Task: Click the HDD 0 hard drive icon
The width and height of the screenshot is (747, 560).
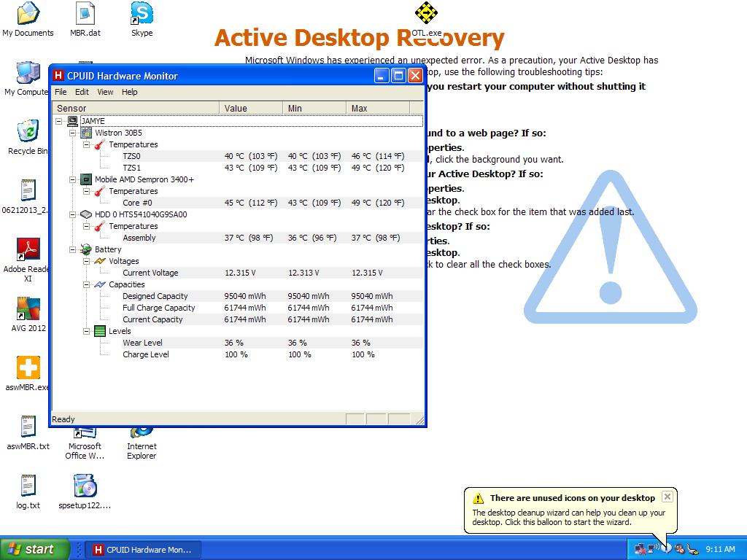Action: (86, 214)
